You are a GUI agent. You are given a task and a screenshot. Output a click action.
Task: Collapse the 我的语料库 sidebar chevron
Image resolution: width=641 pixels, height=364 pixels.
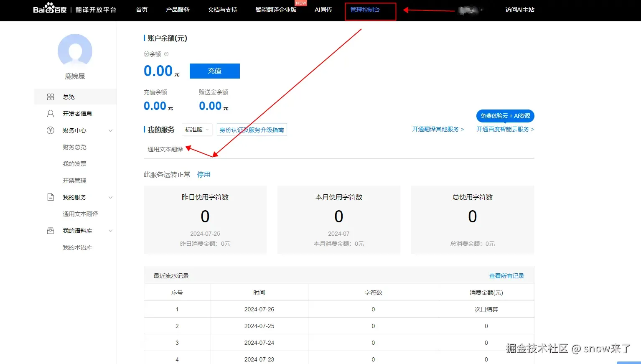(111, 231)
